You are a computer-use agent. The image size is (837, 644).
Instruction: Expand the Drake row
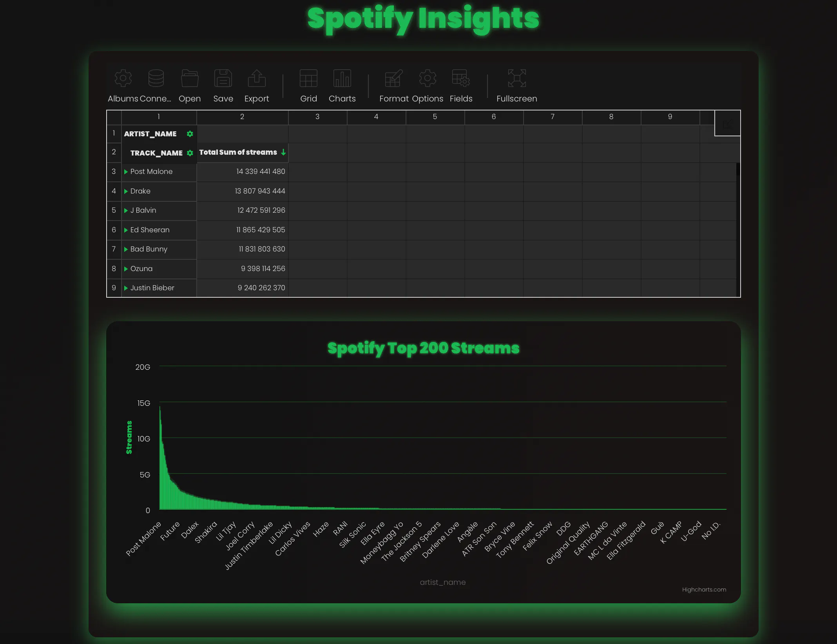[x=126, y=191]
